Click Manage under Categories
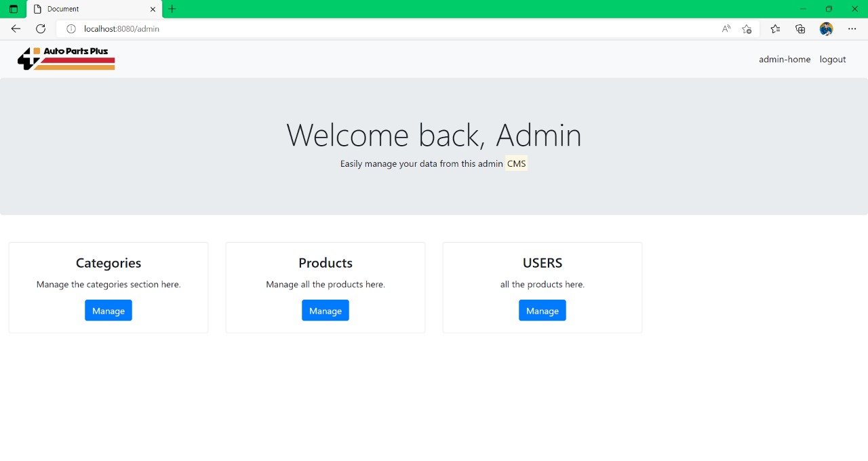This screenshot has width=868, height=461. click(x=108, y=310)
